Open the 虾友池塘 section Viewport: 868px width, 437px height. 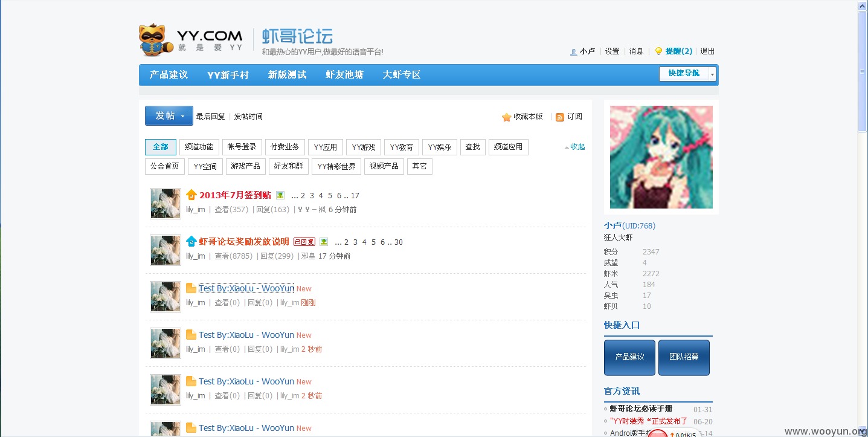(344, 75)
